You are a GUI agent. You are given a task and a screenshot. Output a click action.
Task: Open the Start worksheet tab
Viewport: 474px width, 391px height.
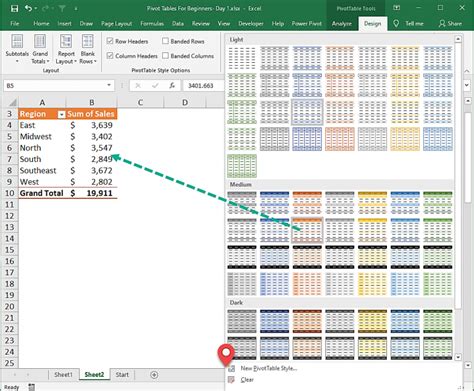(x=122, y=375)
